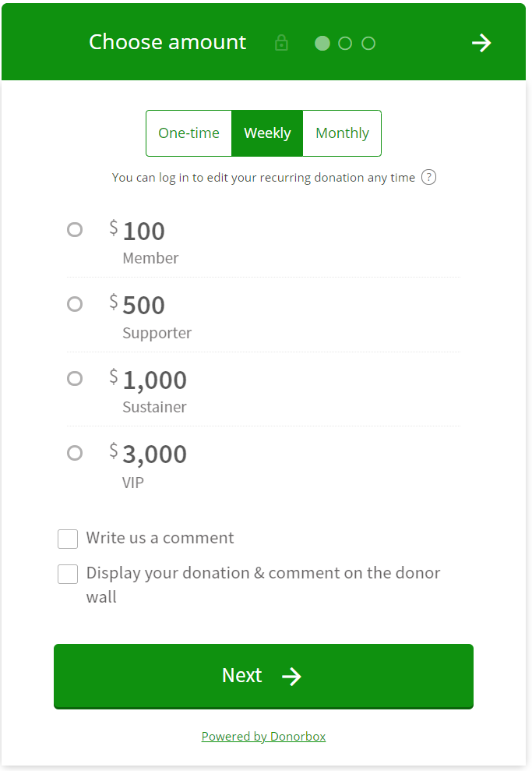Select the $100 Member radio option
The width and height of the screenshot is (532, 771).
(75, 229)
